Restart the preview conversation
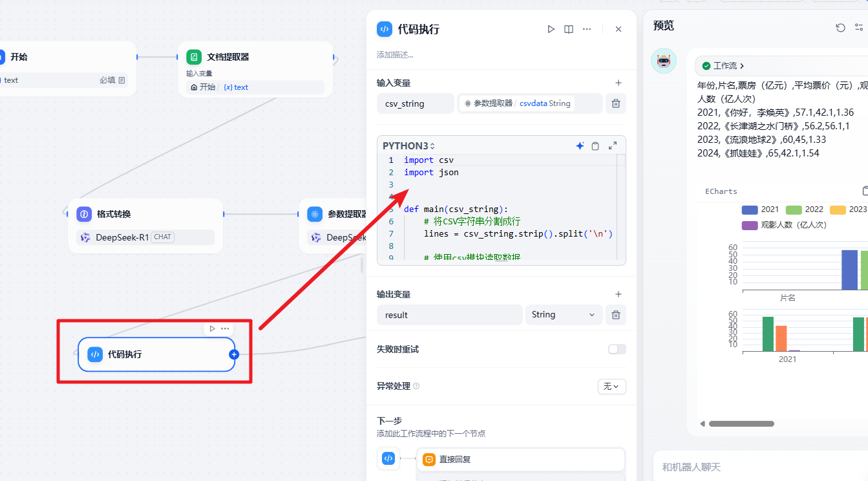Image resolution: width=868 pixels, height=481 pixels. [840, 27]
